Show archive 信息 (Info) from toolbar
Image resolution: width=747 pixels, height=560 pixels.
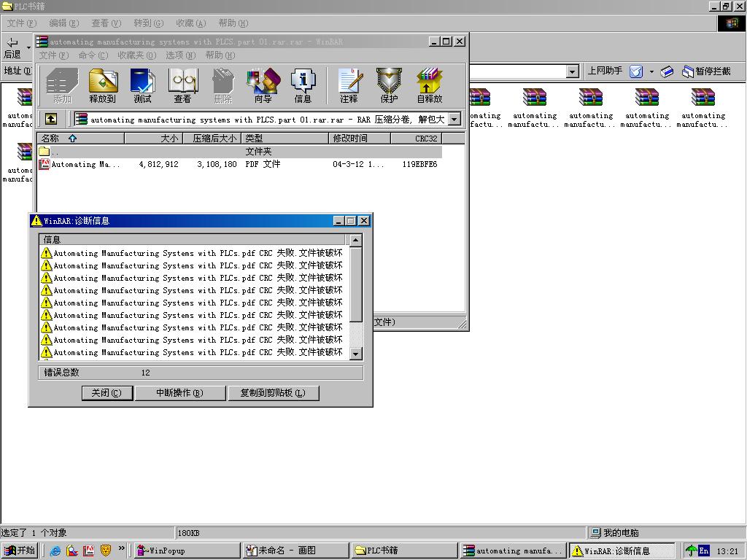pos(303,86)
